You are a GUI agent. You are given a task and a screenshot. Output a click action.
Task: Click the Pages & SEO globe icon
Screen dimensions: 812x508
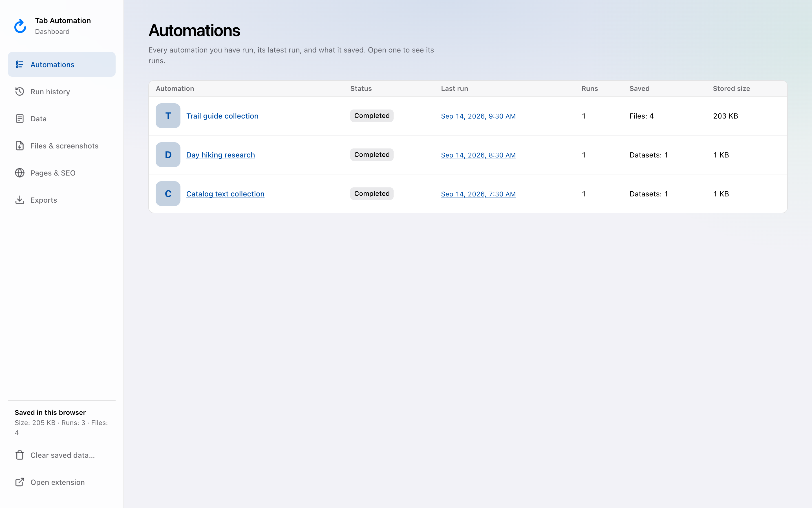(x=19, y=173)
